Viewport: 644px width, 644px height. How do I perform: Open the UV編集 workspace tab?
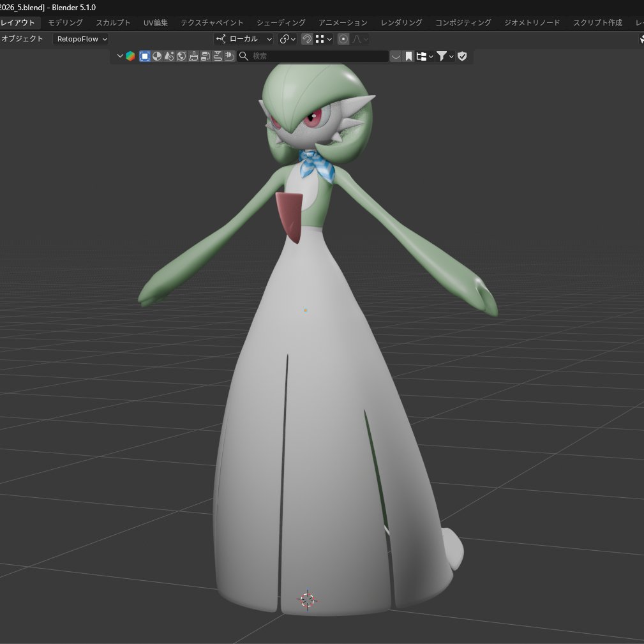click(156, 22)
